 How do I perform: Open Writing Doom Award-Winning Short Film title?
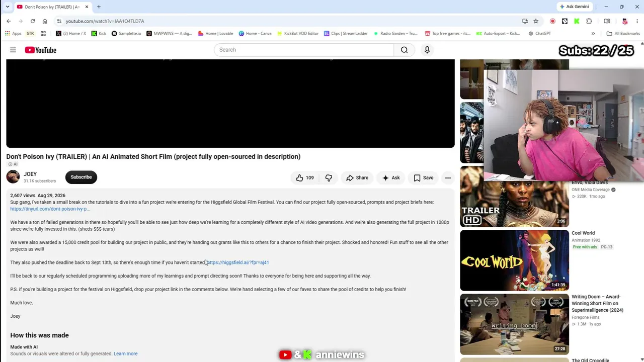[597, 303]
